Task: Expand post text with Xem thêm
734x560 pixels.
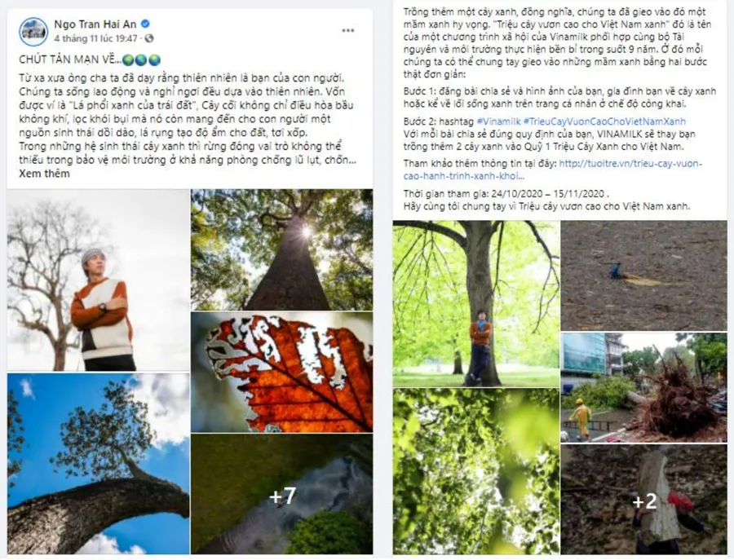Action: pos(45,174)
